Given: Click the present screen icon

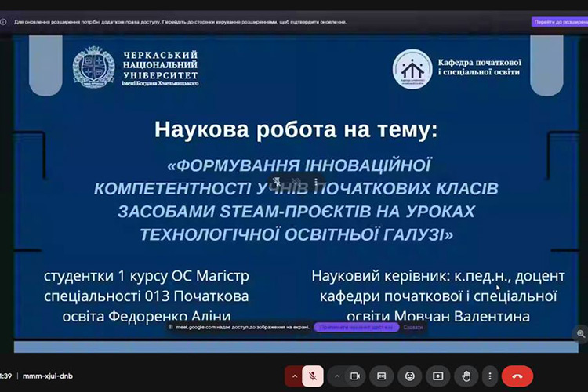Looking at the screenshot, I should (437, 376).
